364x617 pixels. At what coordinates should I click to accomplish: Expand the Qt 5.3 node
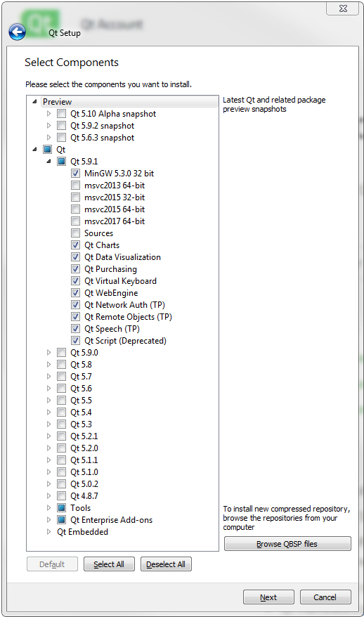[48, 424]
